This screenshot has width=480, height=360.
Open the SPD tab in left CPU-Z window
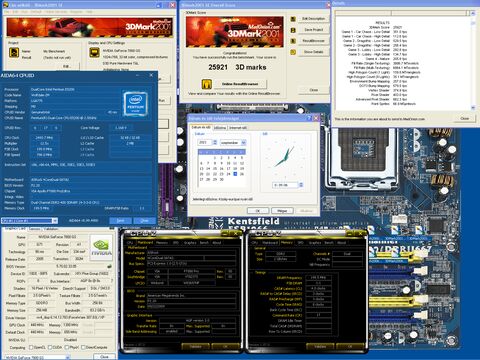point(175,243)
